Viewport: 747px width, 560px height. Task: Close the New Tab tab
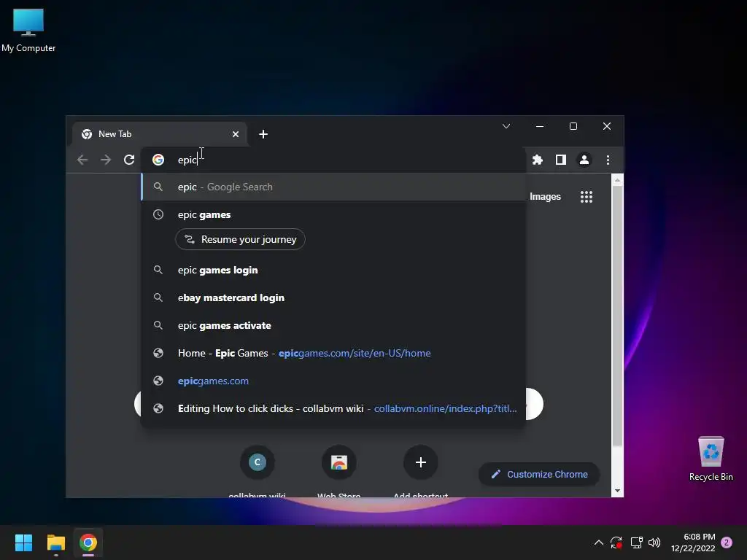pos(236,134)
